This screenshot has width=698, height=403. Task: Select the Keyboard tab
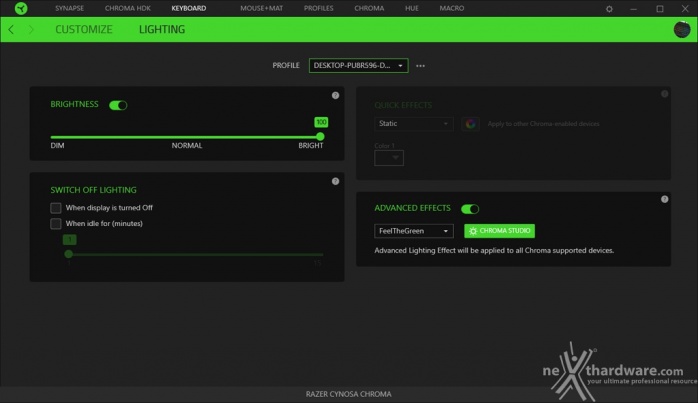pos(189,8)
